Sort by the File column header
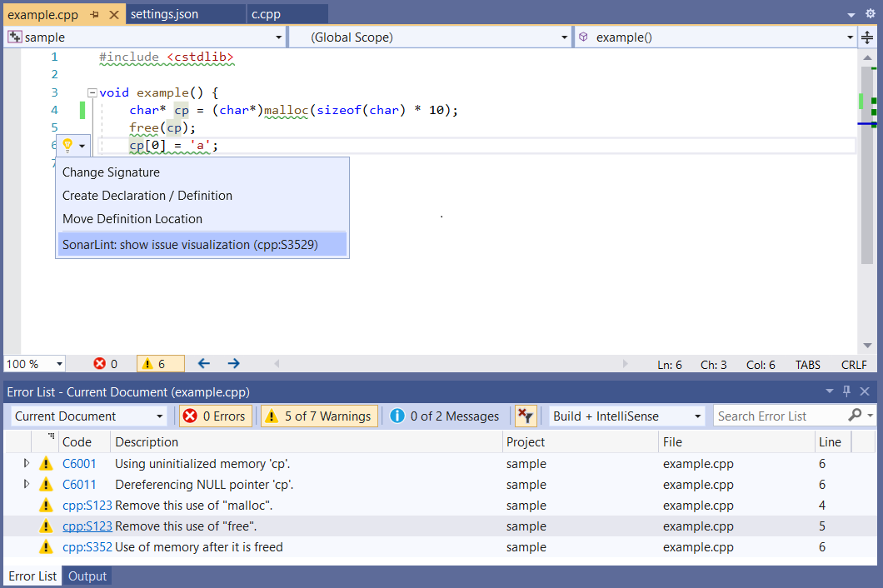Image resolution: width=883 pixels, height=588 pixels. pyautogui.click(x=736, y=442)
